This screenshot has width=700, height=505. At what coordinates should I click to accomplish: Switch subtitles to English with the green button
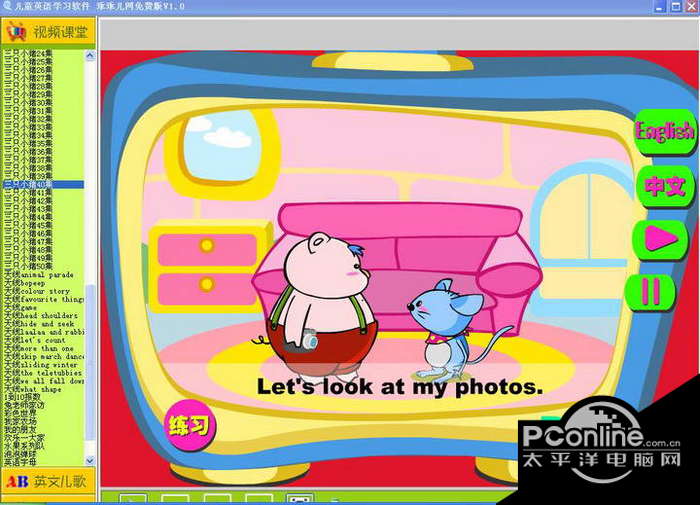click(666, 132)
